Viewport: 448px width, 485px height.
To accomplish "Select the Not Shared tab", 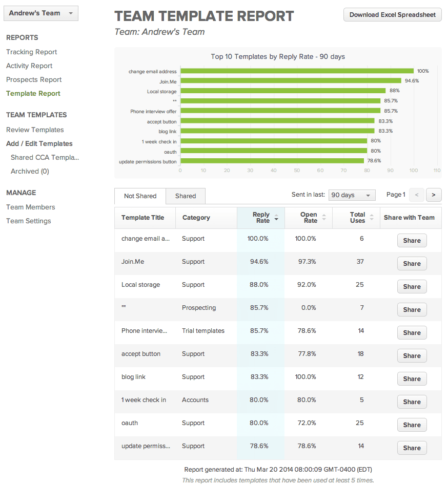I will [140, 196].
